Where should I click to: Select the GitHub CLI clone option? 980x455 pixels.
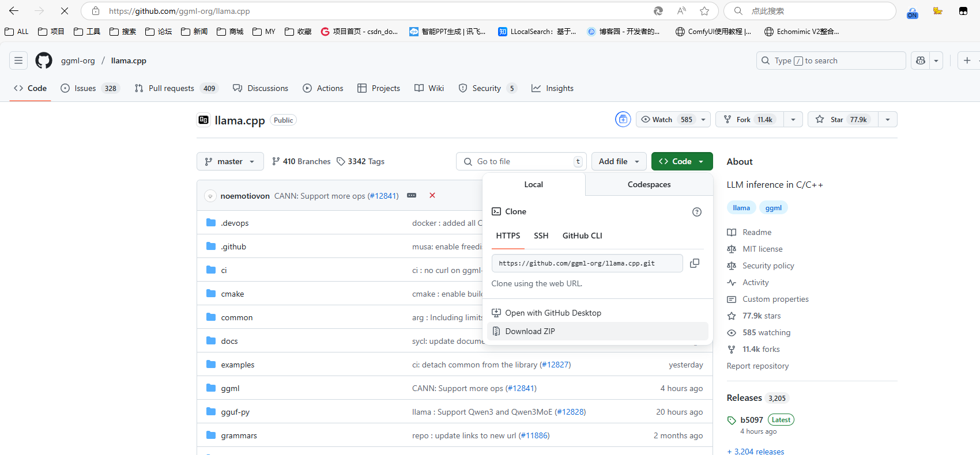pos(582,236)
